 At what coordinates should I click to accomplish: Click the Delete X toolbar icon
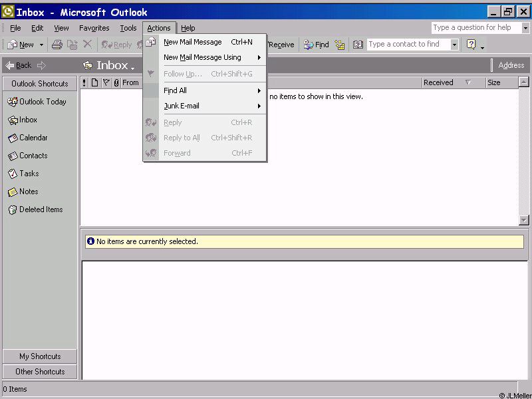click(x=87, y=44)
